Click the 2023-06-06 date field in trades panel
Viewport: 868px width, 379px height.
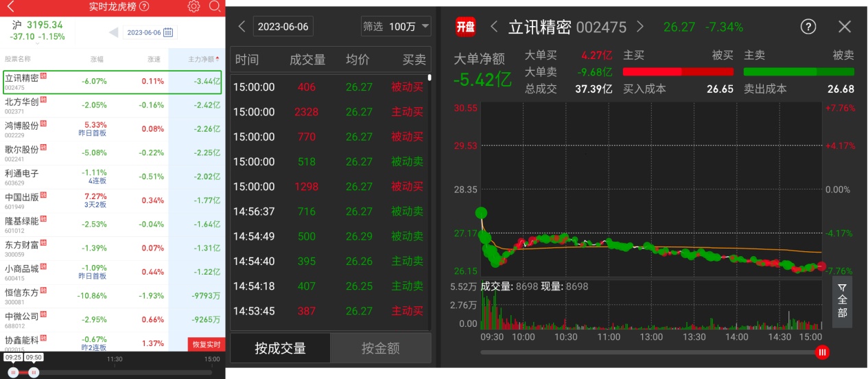[283, 27]
